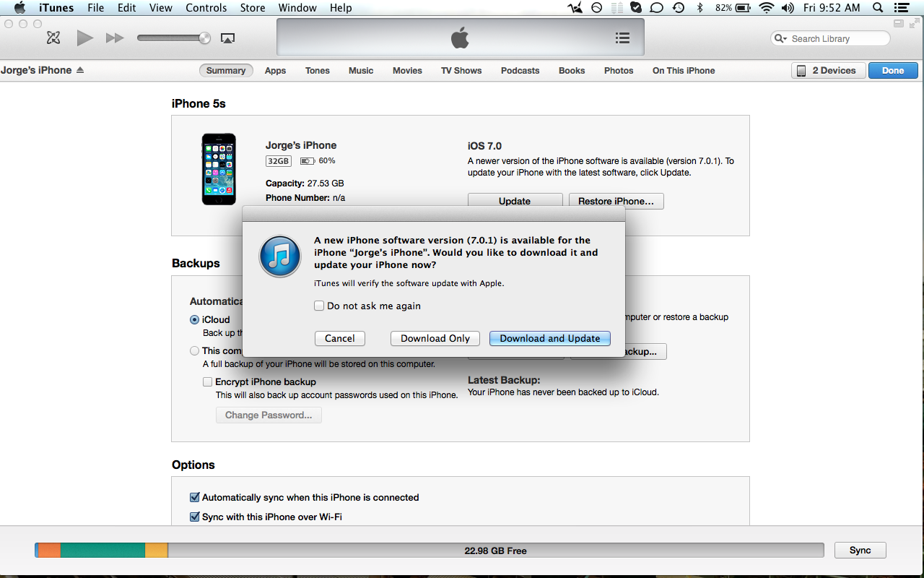Screen dimensions: 924x578
Task: Cancel the software update dialog
Action: (x=340, y=338)
